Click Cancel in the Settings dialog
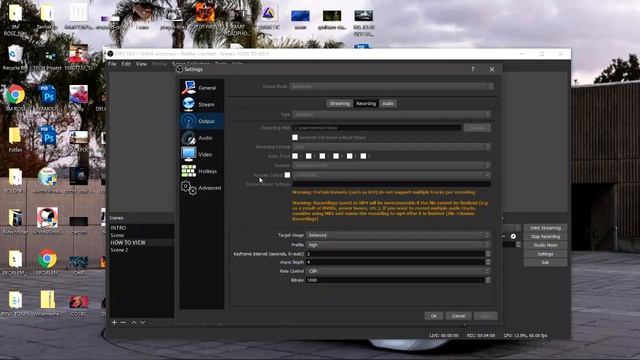This screenshot has height=360, width=640. 458,316
